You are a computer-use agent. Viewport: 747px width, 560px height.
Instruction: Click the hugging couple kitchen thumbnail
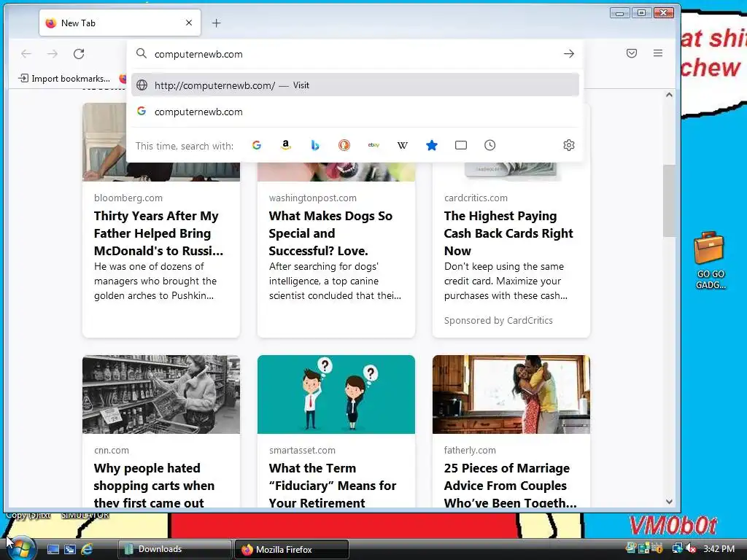pos(511,394)
